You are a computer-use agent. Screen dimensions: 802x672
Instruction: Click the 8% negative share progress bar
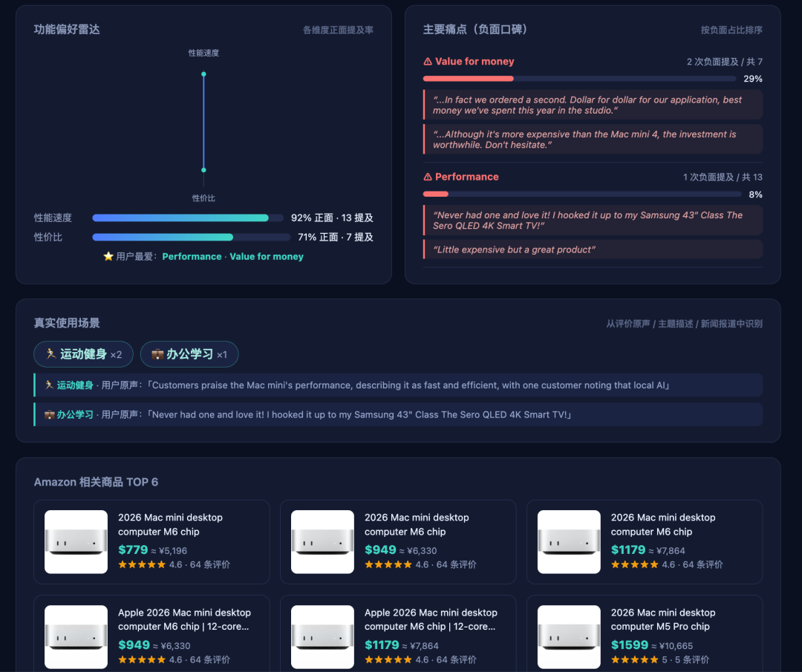[582, 195]
